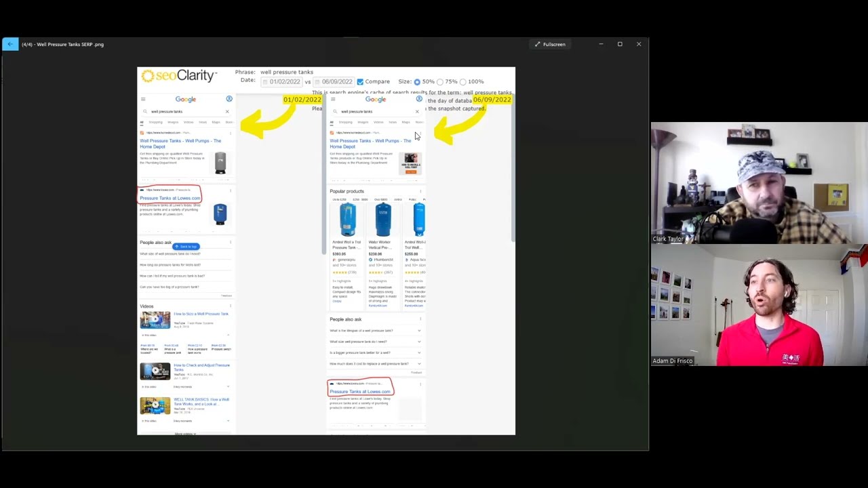The image size is (868, 488).
Task: Select the Shopping tab in the left snapshot
Action: click(x=155, y=122)
